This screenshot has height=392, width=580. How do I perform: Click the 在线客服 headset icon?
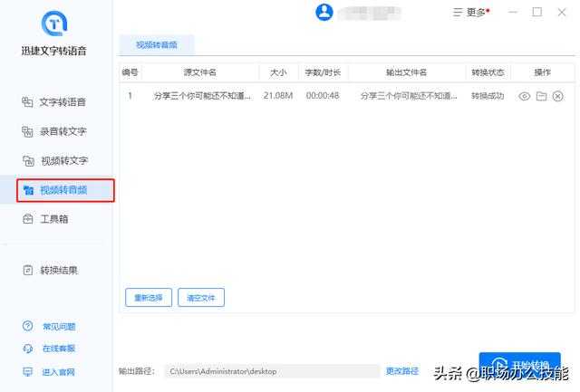tap(28, 349)
